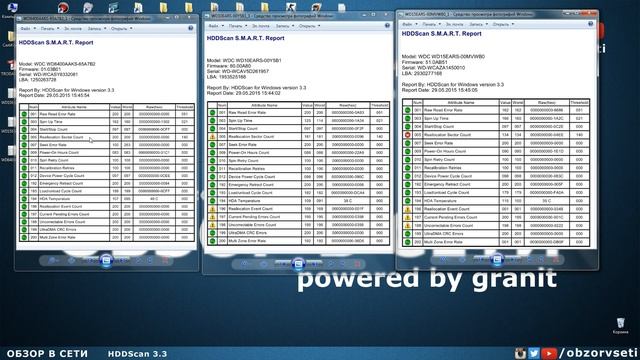Expand Запись menu in WD6400AAKS window
Screen dimensions: 640x360
(97, 29)
